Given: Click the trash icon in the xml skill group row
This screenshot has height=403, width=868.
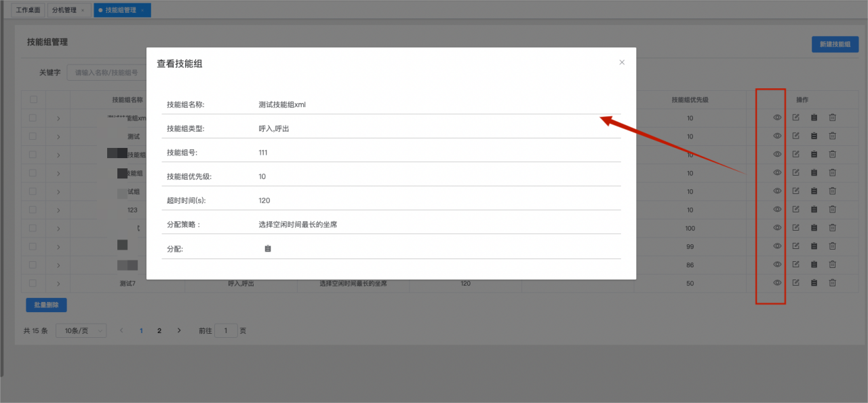Looking at the screenshot, I should [x=832, y=117].
